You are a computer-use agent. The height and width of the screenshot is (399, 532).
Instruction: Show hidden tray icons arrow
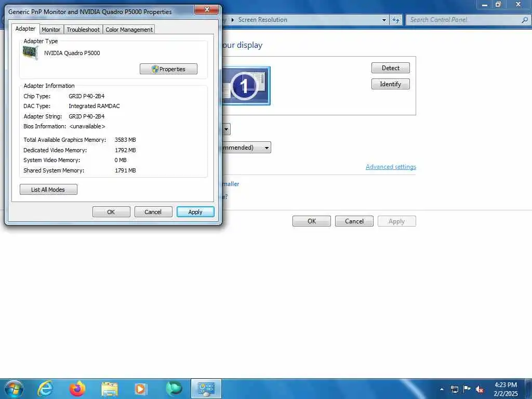tap(442, 389)
